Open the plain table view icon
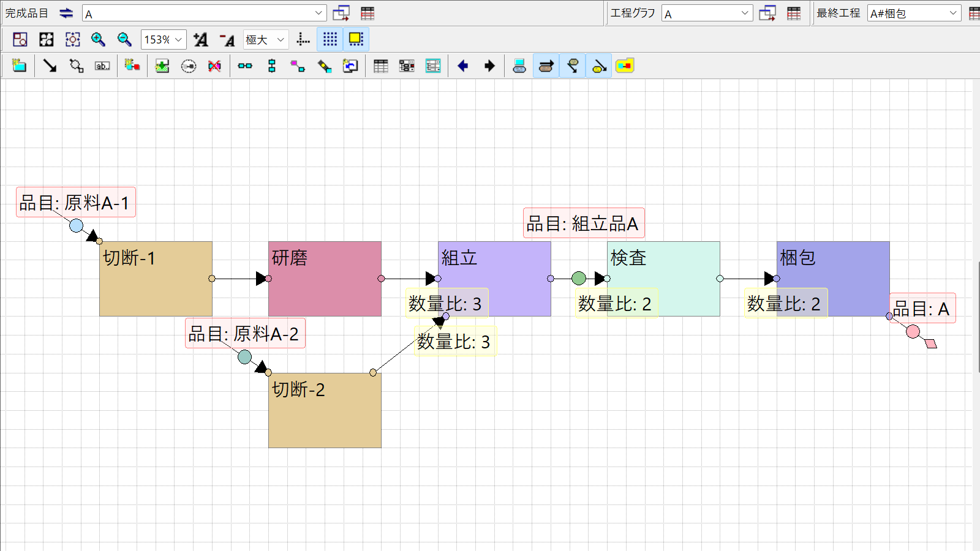Viewport: 980px width, 551px height. [x=381, y=66]
